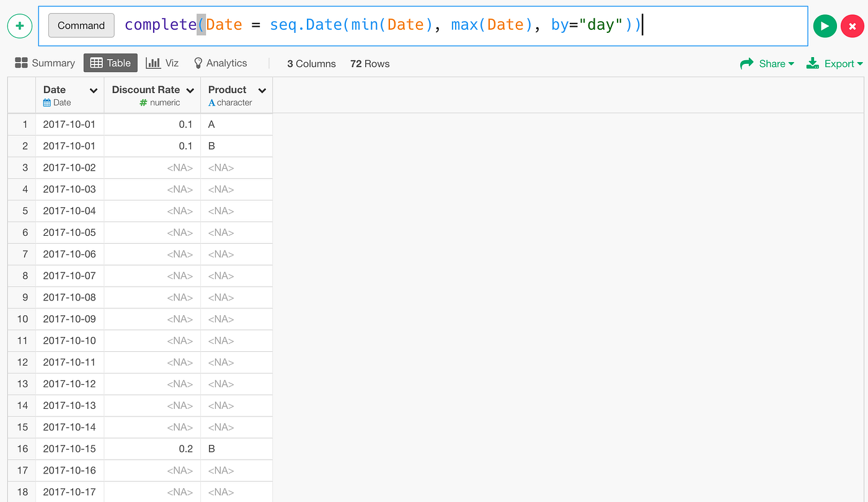Viewport: 868px width, 502px height.
Task: Select date cell 2017-10-05
Action: pyautogui.click(x=69, y=232)
